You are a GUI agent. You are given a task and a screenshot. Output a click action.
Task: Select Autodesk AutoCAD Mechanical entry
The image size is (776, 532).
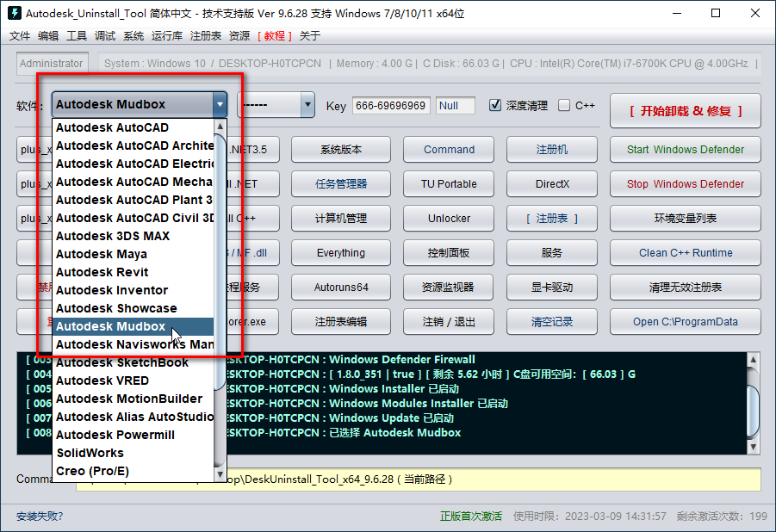tap(133, 182)
